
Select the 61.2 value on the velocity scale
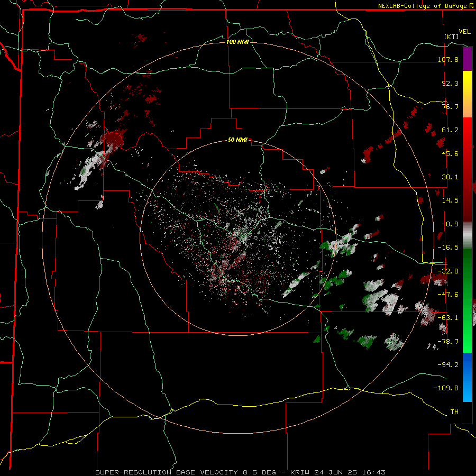click(450, 130)
